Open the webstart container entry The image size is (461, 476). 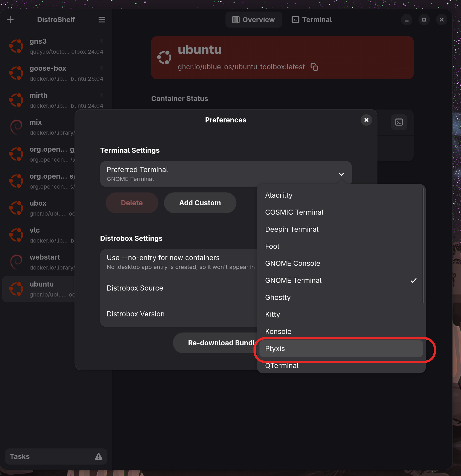(x=39, y=262)
